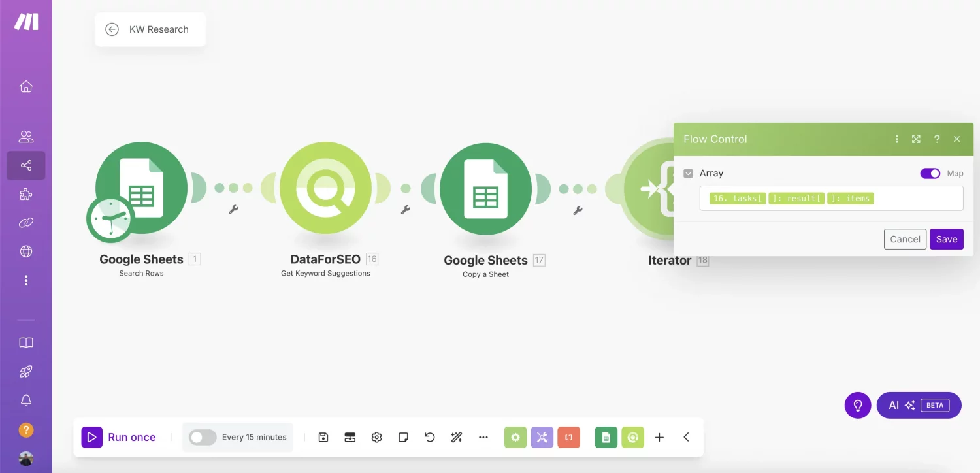Toggle the Every 15 minutes scheduling switch
The height and width of the screenshot is (473, 980).
[x=203, y=437]
